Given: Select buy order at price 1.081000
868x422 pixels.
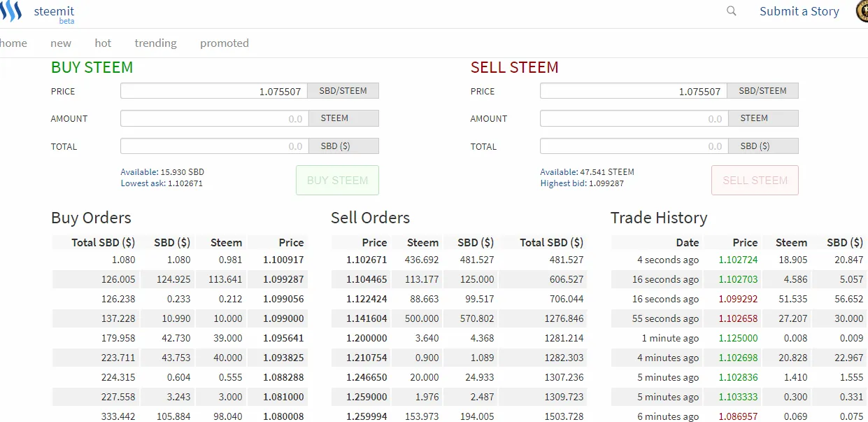Looking at the screenshot, I should point(180,397).
